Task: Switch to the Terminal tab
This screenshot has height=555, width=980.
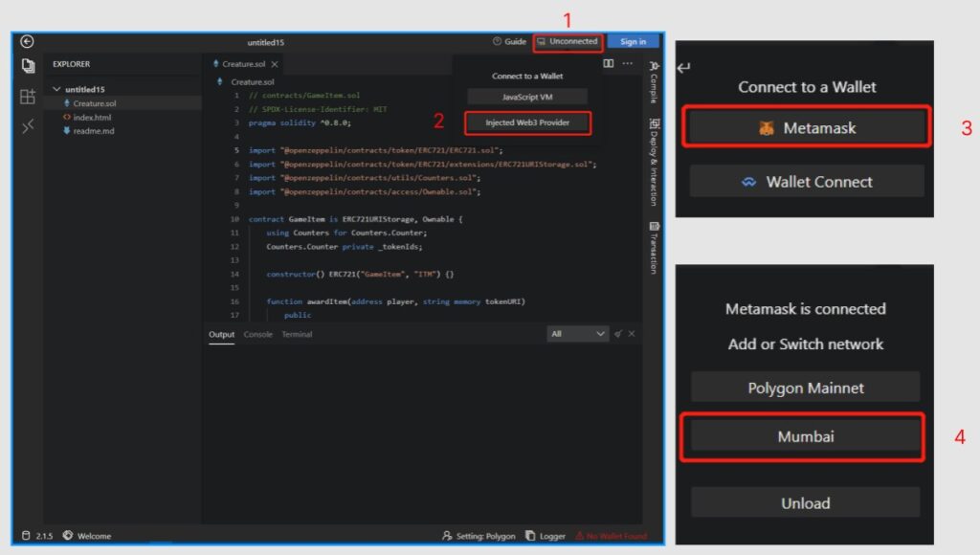Action: [297, 334]
